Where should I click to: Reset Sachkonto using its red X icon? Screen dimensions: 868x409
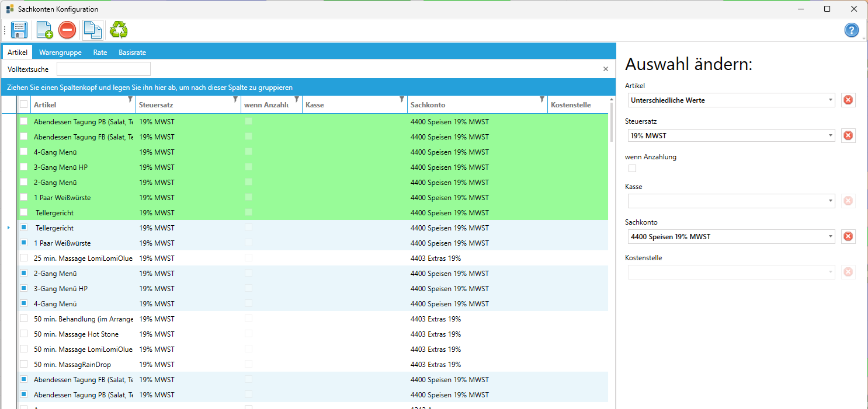click(x=848, y=236)
